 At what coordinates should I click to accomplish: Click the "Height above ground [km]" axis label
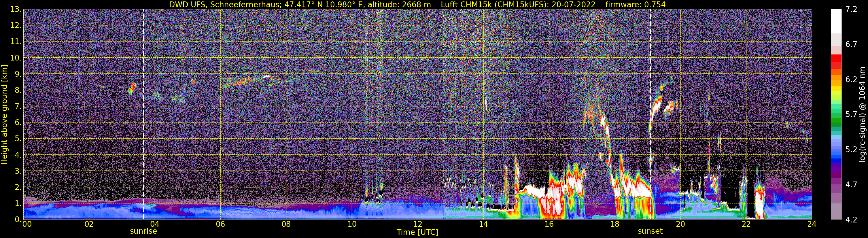tap(4, 114)
